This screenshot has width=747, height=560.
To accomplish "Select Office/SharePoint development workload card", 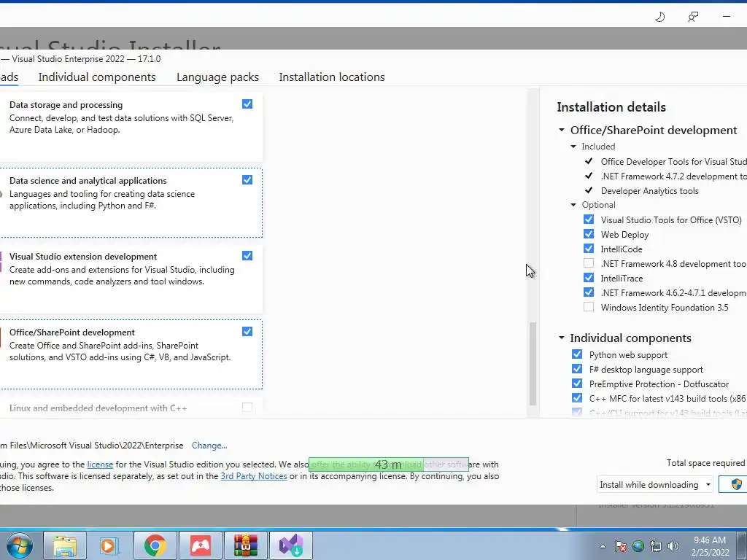I will [131, 355].
